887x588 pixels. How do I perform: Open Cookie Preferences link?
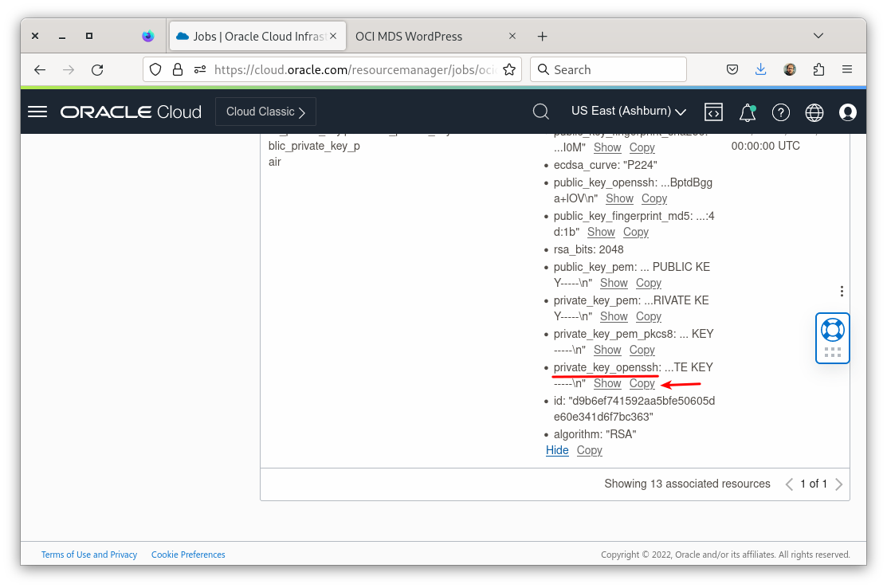tap(188, 555)
